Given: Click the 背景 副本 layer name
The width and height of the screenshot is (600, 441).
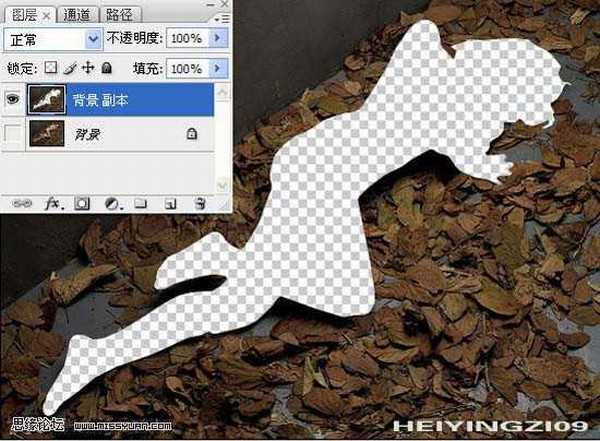Looking at the screenshot, I should (x=100, y=100).
